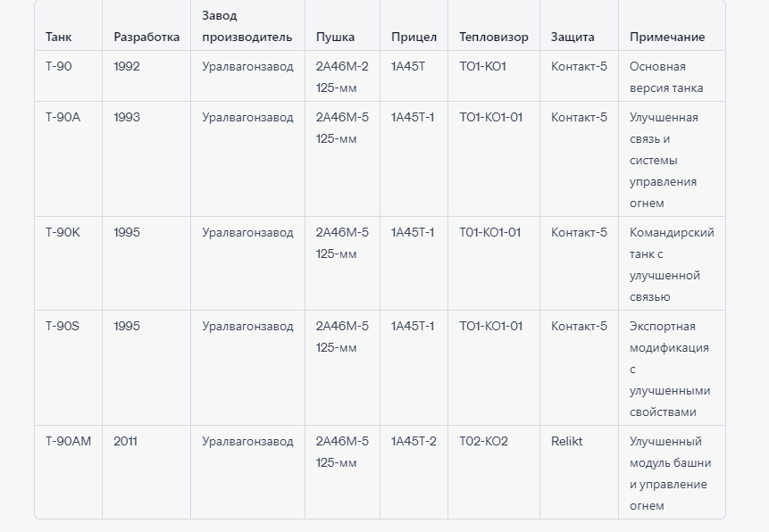Click the 'Прицел' column header
The height and width of the screenshot is (532, 769).
[414, 37]
